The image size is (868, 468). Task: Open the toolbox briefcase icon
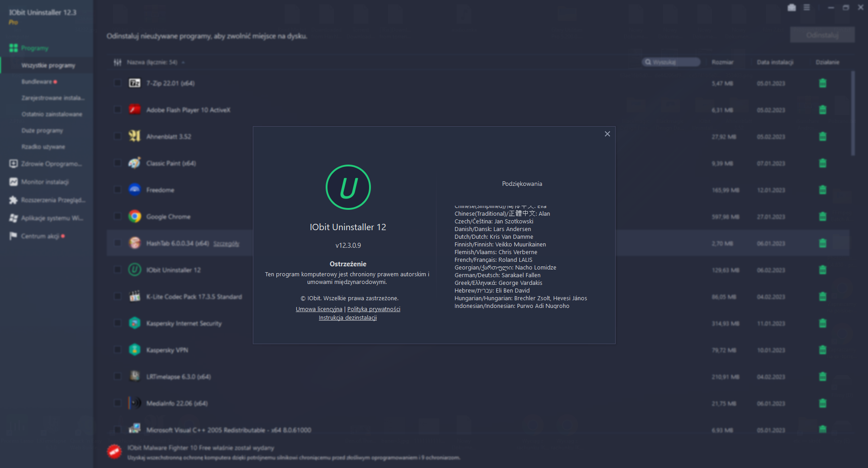[792, 8]
